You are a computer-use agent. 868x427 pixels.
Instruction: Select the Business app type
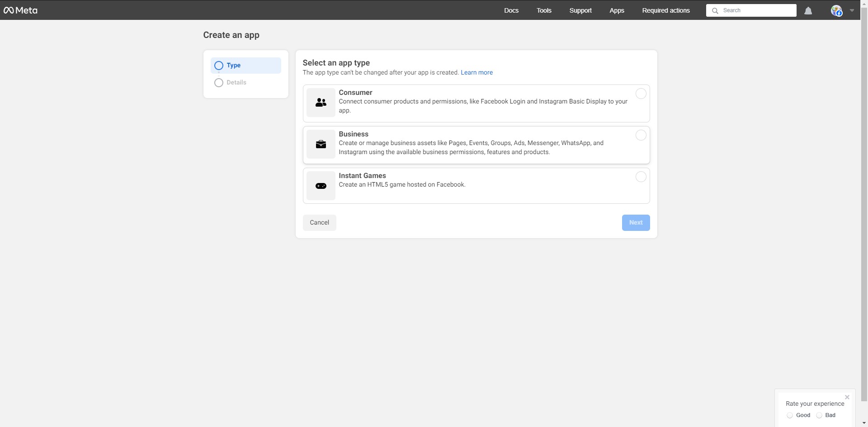click(641, 135)
